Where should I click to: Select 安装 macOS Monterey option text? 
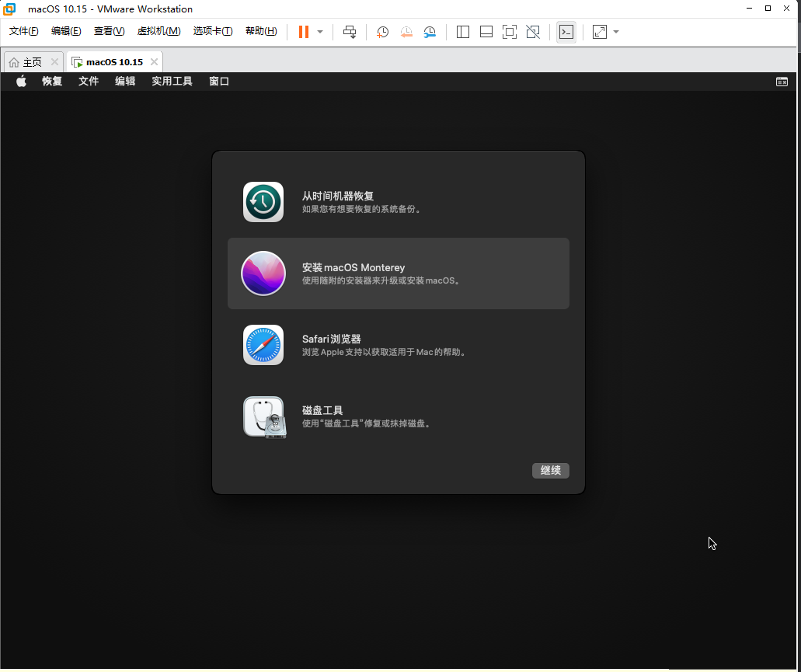click(353, 267)
